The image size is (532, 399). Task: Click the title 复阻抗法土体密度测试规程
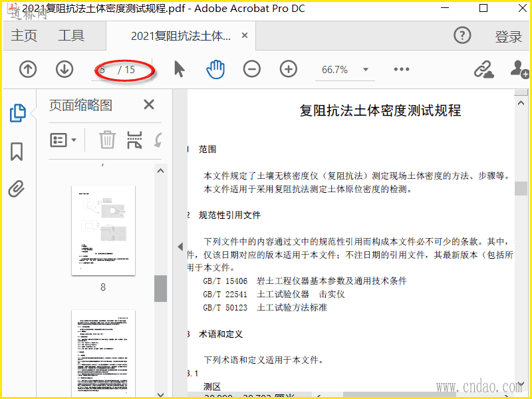coord(380,110)
